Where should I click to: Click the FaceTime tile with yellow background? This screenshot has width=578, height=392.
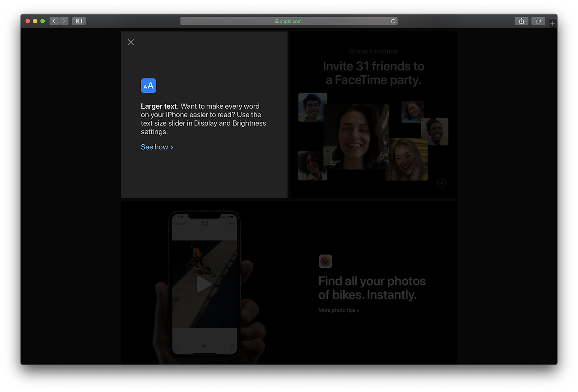point(406,159)
